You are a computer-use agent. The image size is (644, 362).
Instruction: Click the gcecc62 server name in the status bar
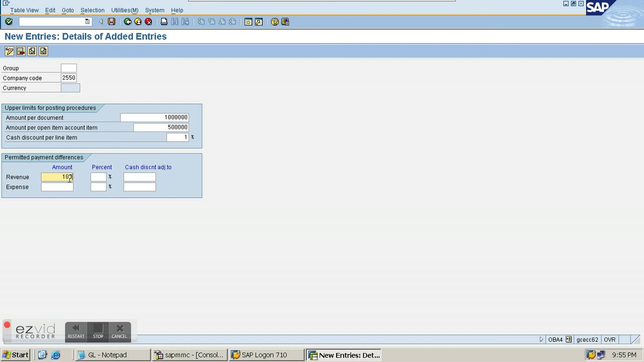pyautogui.click(x=587, y=339)
